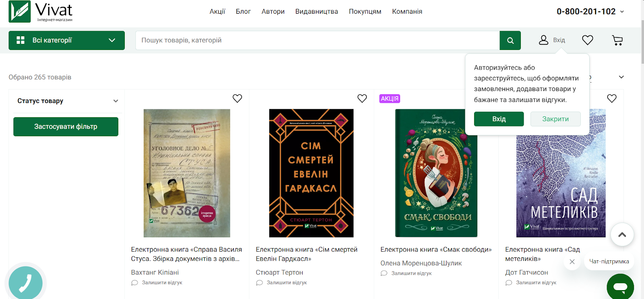644x299 pixels.
Task: Click review bubble icon under Стюарт Тертон
Action: (x=259, y=283)
